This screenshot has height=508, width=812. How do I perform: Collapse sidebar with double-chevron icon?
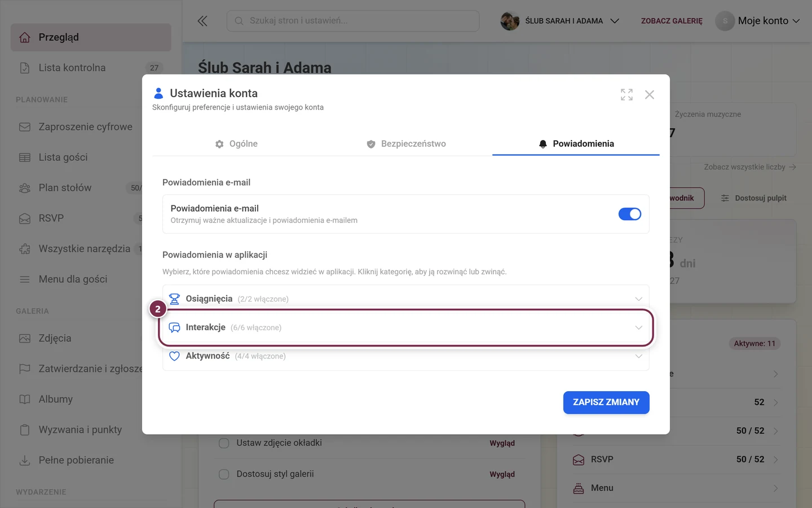[202, 21]
